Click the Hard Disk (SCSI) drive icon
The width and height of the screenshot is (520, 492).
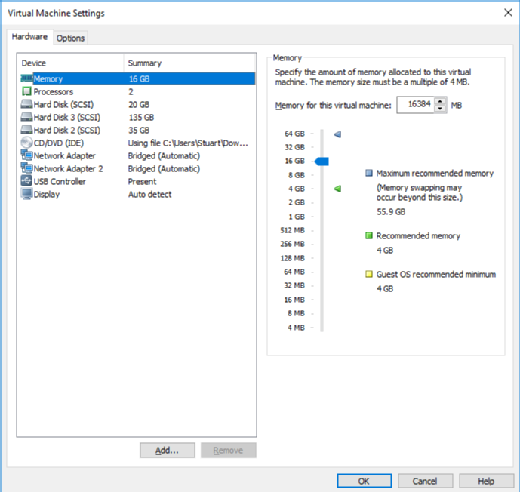click(26, 104)
